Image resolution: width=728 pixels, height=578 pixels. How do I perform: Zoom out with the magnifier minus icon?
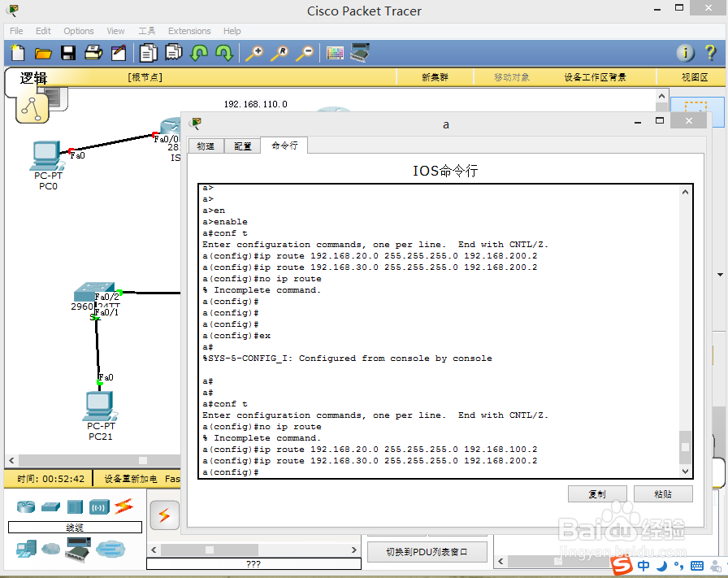pos(305,53)
